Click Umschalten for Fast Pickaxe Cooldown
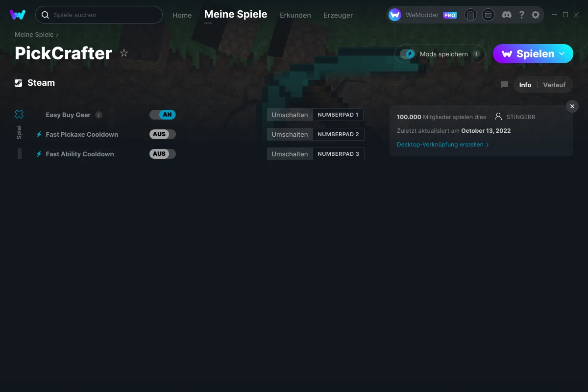This screenshot has height=392, width=588. point(290,134)
